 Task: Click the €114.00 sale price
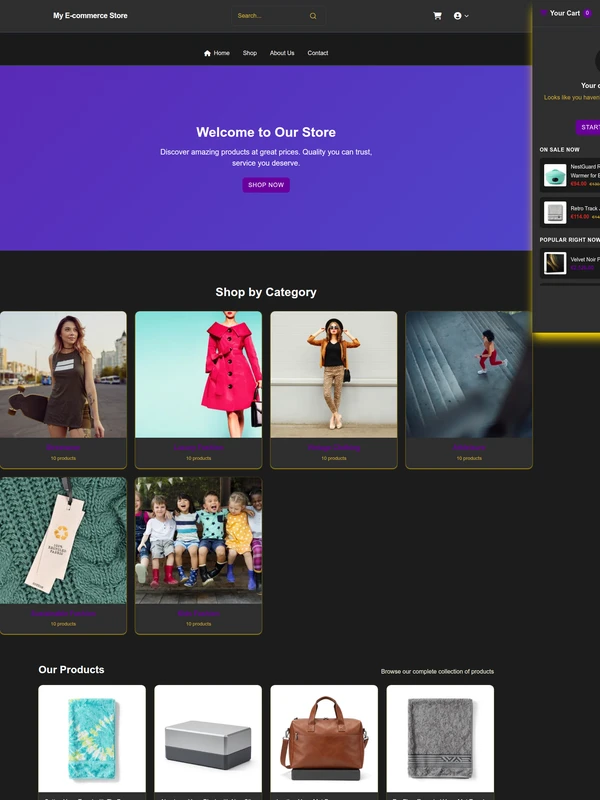[x=580, y=217]
